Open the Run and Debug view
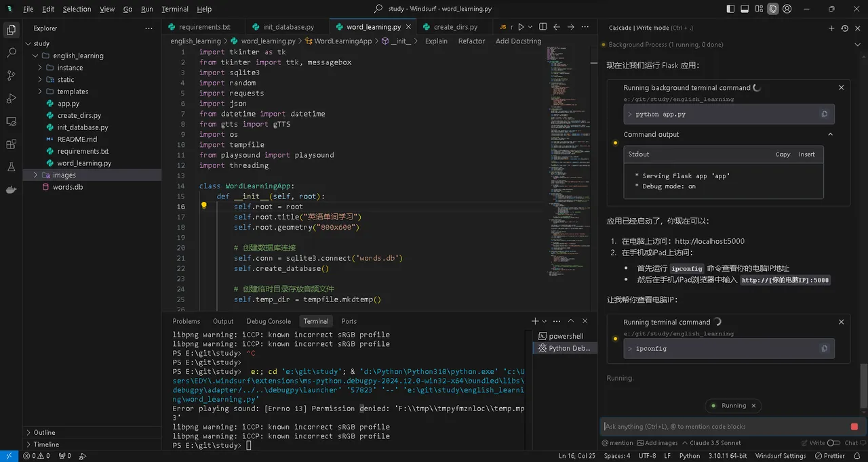This screenshot has height=462, width=868. [x=11, y=98]
